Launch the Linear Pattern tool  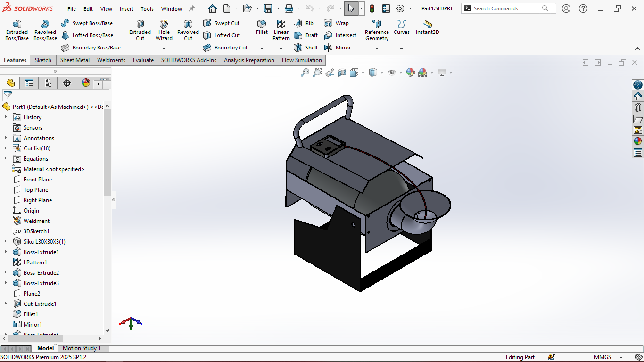pos(281,31)
